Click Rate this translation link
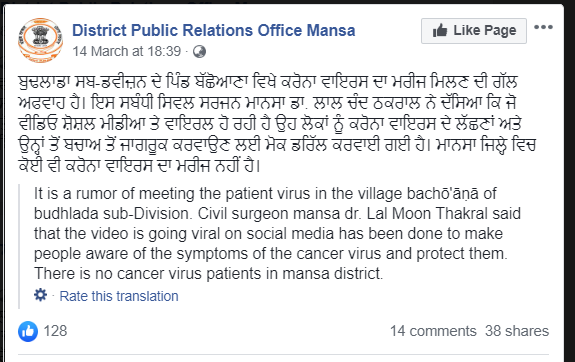Image resolution: width=575 pixels, height=362 pixels. point(119,296)
